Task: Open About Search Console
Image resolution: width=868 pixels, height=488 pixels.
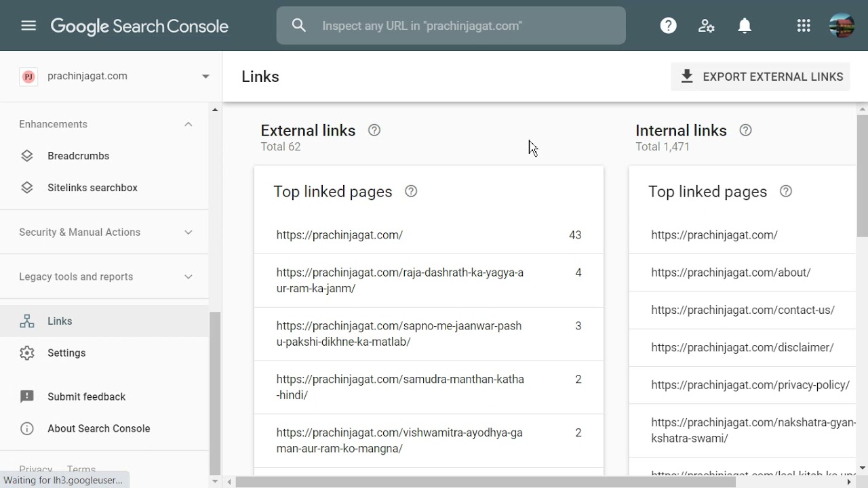Action: click(x=104, y=428)
